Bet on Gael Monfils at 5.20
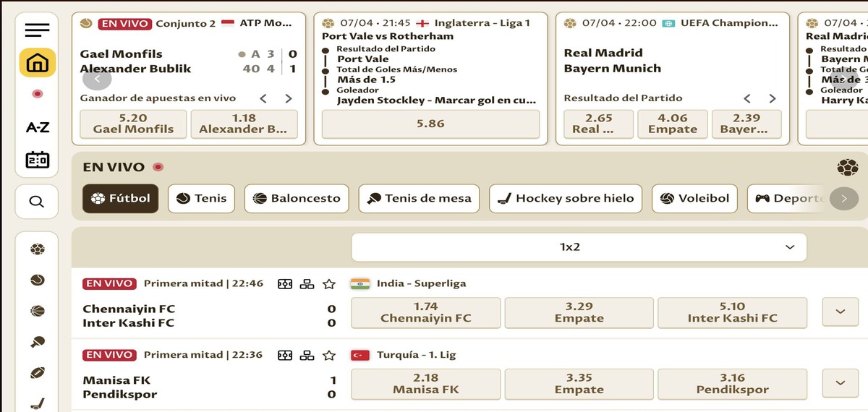The image size is (868, 412). tap(133, 124)
